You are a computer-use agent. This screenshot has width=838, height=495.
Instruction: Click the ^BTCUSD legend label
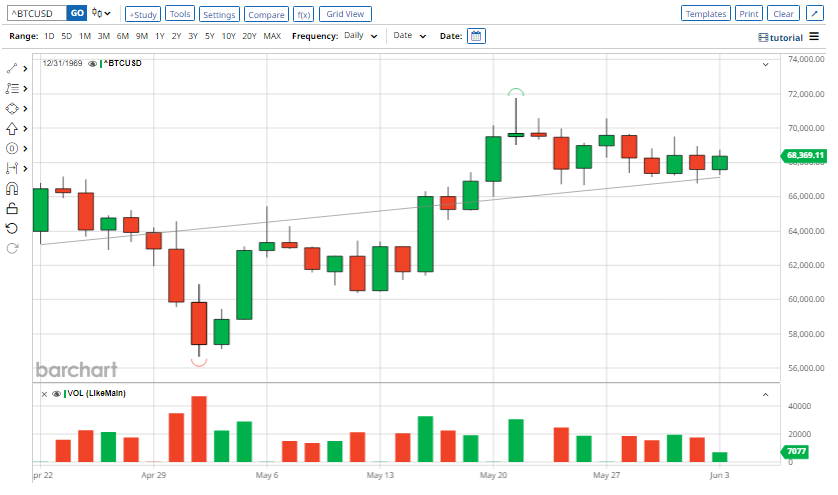coord(122,64)
